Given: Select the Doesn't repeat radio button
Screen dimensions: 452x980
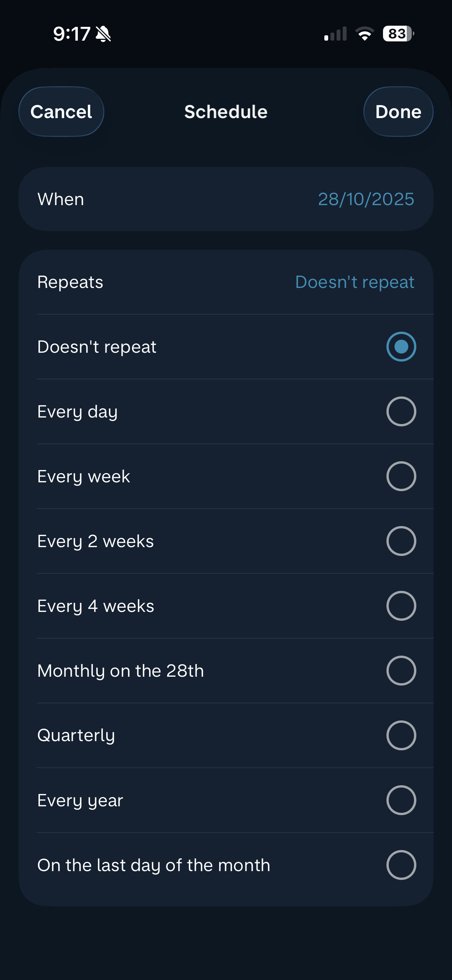Looking at the screenshot, I should (x=401, y=347).
